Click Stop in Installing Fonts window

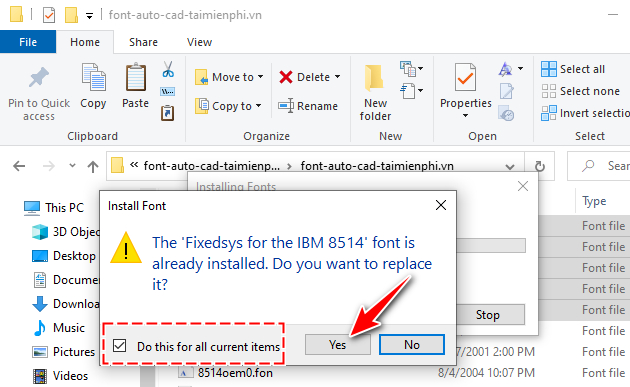point(488,315)
